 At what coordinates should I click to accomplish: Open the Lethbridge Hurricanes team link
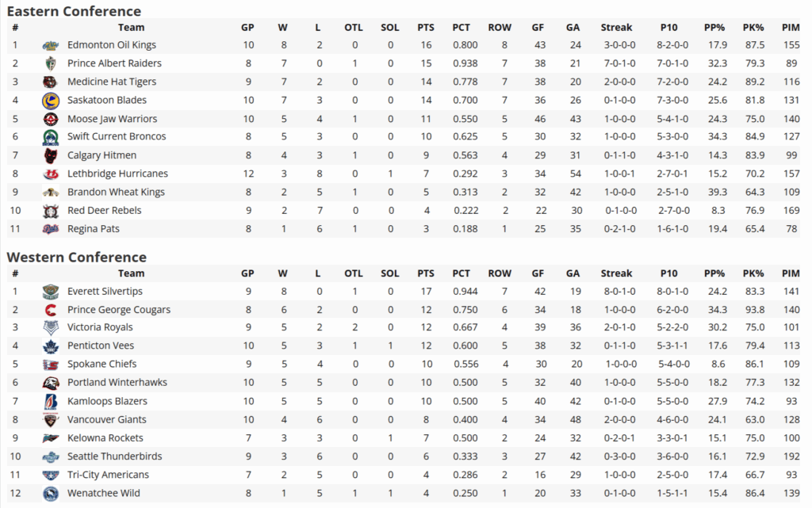pyautogui.click(x=117, y=174)
